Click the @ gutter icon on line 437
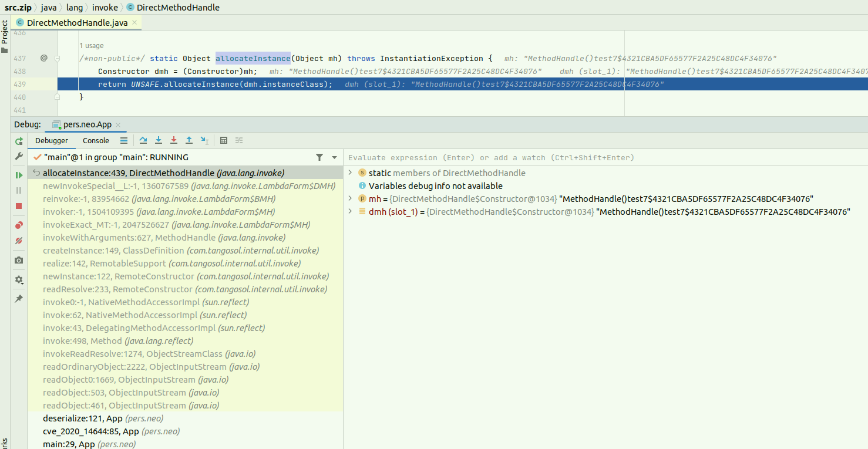This screenshot has width=868, height=449. point(43,58)
